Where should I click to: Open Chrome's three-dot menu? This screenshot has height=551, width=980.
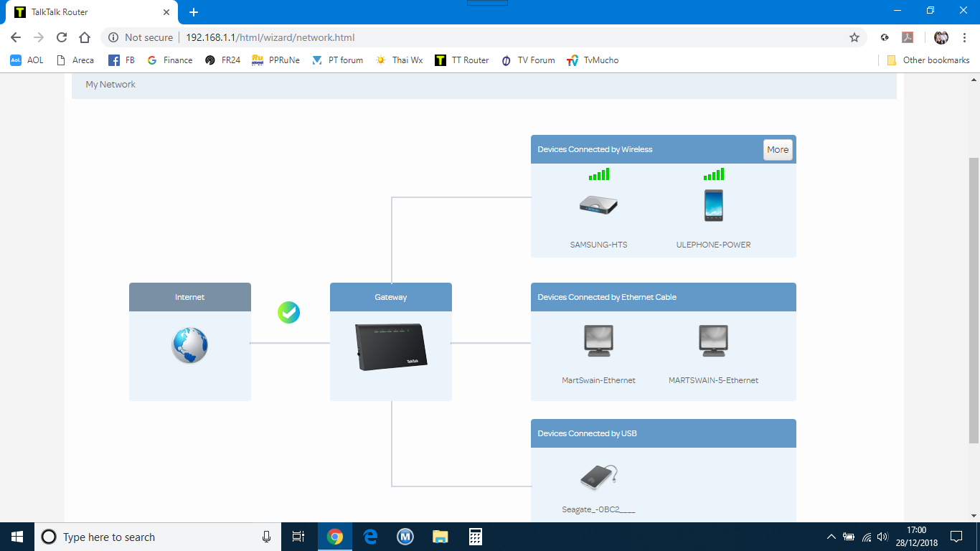(x=964, y=37)
